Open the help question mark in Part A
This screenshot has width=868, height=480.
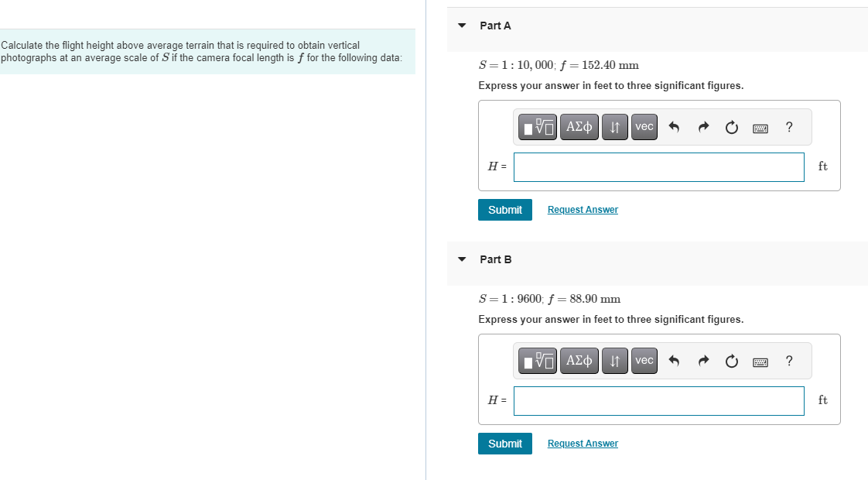788,127
